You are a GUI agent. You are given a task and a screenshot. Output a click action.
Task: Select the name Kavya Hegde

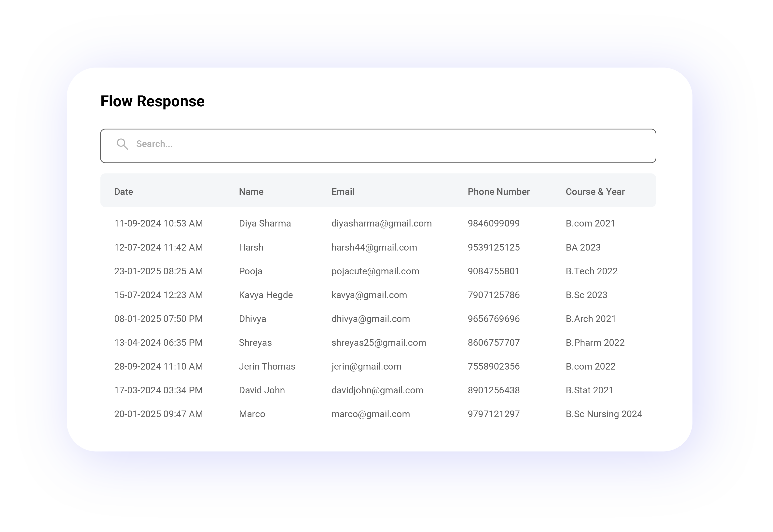(x=266, y=295)
